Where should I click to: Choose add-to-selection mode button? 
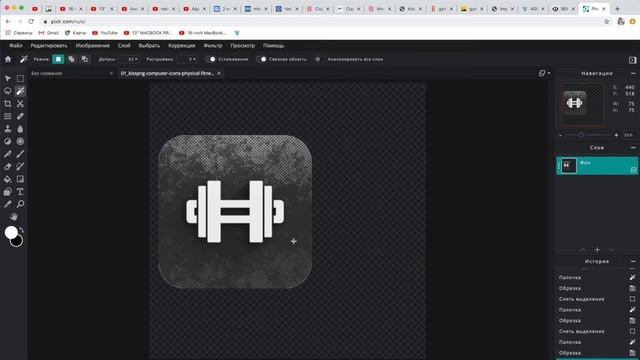pyautogui.click(x=71, y=59)
